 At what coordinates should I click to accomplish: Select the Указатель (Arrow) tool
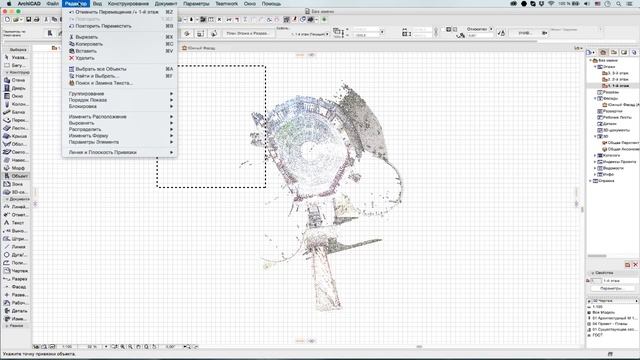[x=16, y=58]
